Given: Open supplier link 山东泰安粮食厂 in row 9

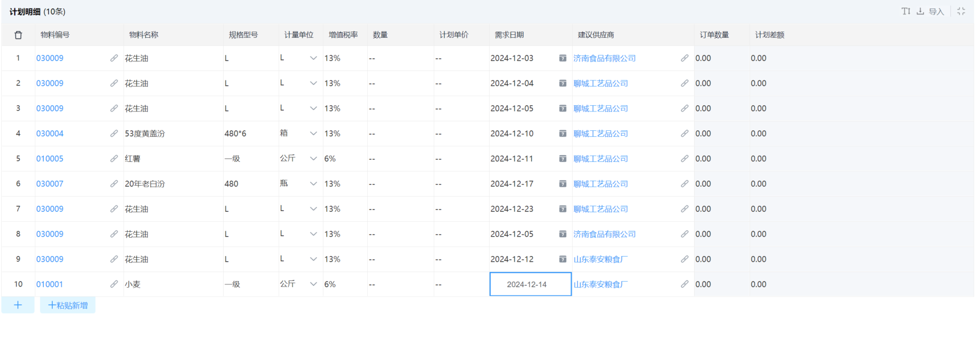Looking at the screenshot, I should point(601,259).
